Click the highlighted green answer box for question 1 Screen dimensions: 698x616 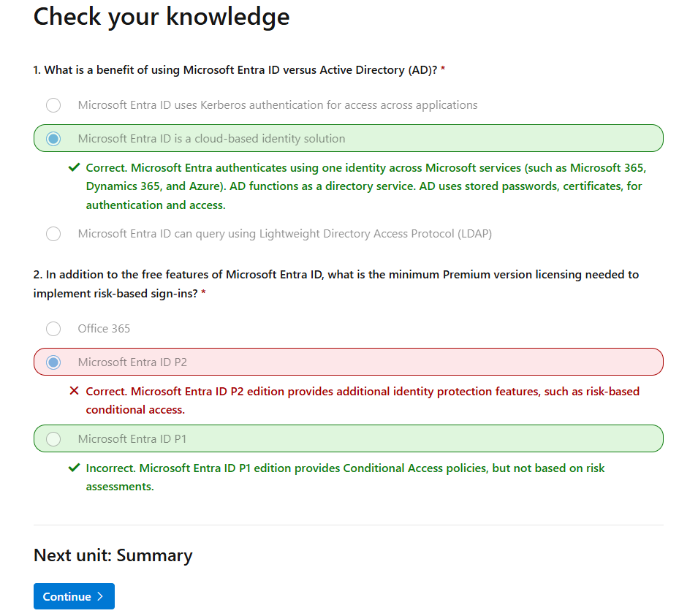pyautogui.click(x=349, y=137)
